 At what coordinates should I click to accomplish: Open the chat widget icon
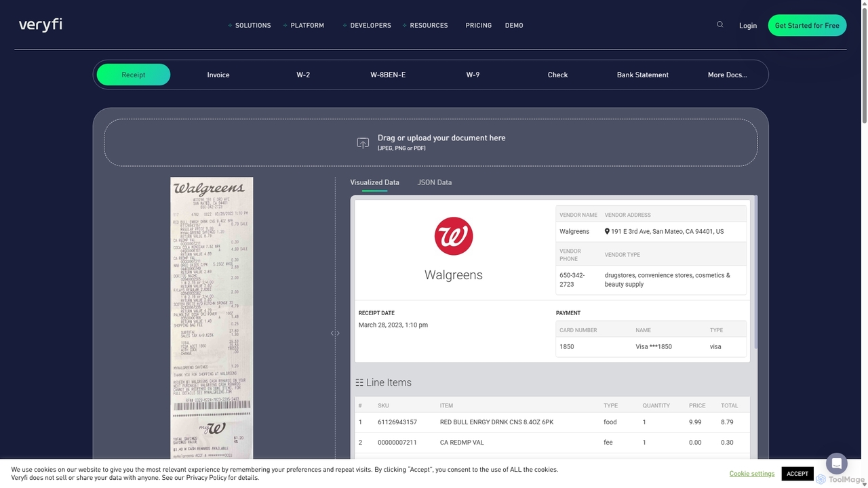pos(837,464)
